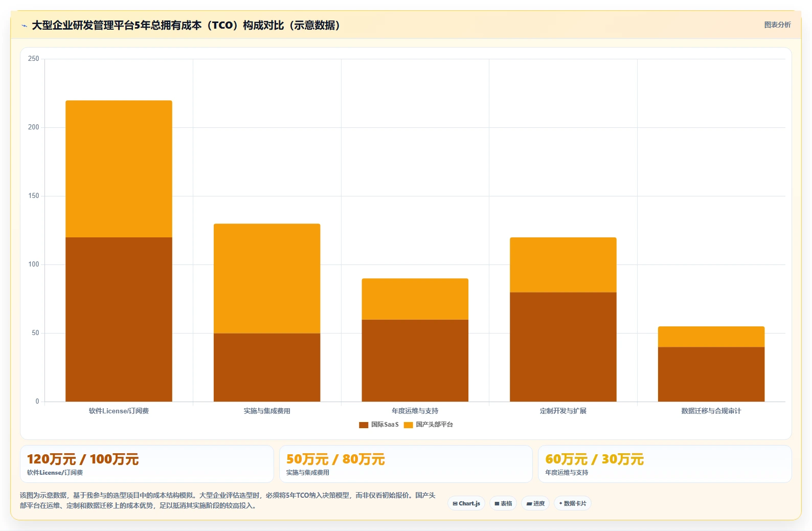The width and height of the screenshot is (812, 531).
Task: Click the 0 y-axis label
Action: (x=37, y=402)
